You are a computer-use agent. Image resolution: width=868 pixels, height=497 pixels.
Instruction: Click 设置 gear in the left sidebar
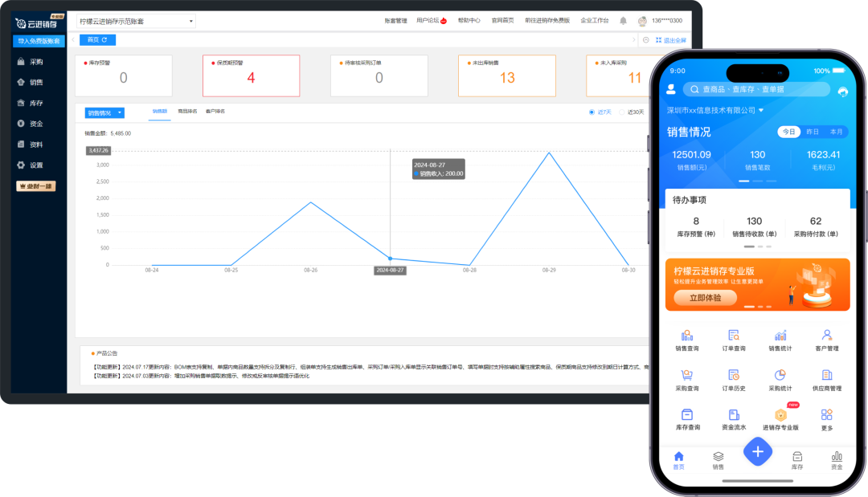coord(21,165)
